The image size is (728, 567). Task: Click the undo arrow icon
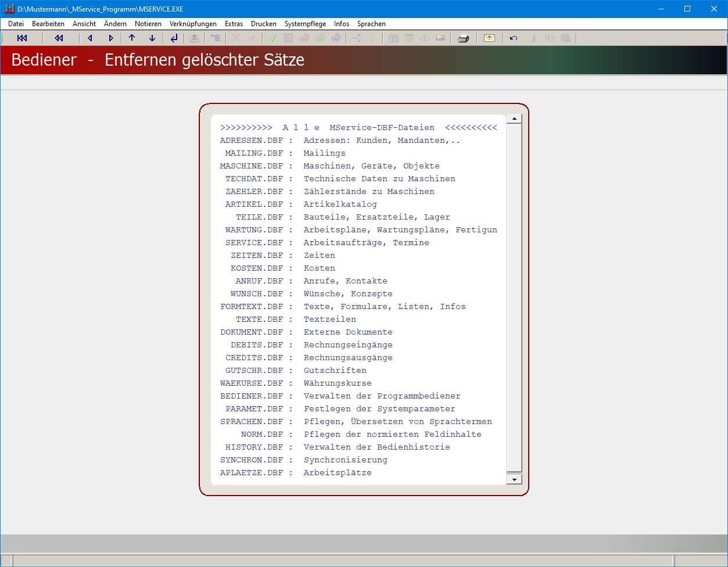click(x=514, y=38)
